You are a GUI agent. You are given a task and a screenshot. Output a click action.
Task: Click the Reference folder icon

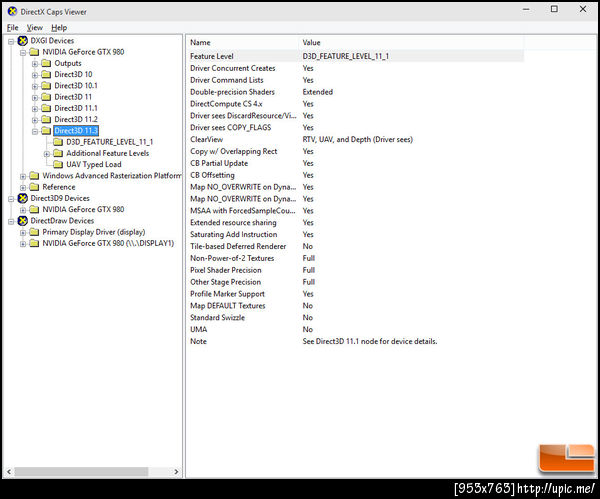click(x=34, y=187)
